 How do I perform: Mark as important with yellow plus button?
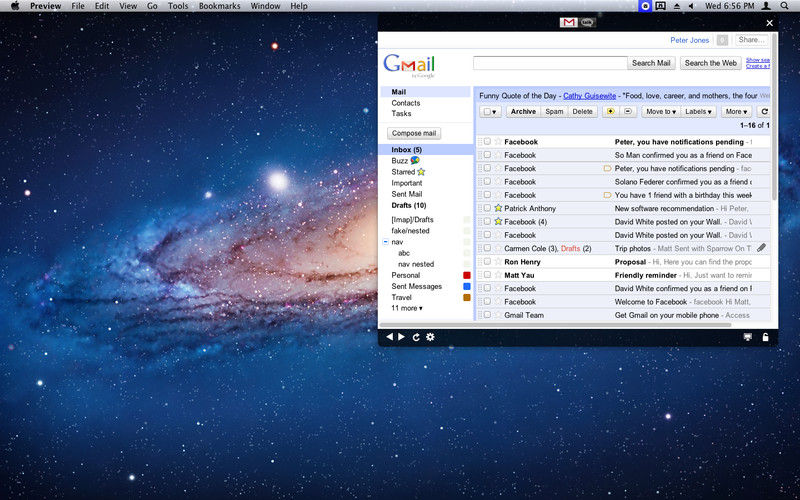[x=611, y=111]
